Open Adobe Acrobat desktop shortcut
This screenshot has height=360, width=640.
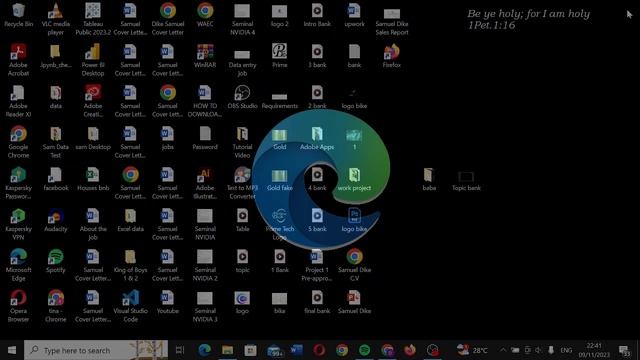(x=18, y=60)
